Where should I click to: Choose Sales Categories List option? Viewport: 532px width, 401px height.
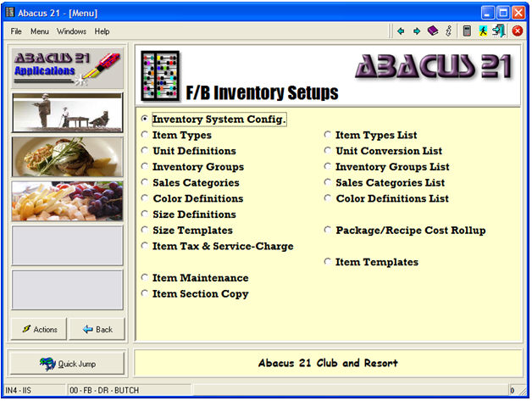click(x=329, y=183)
